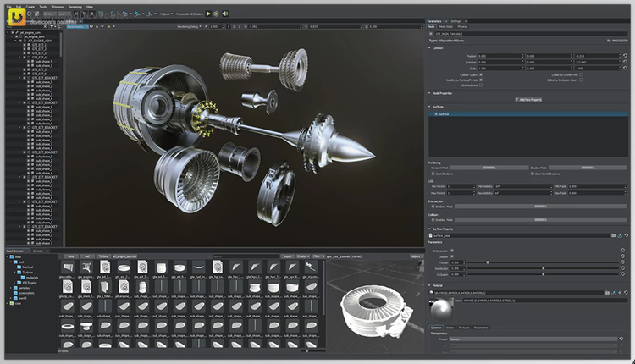Reset Position values with the revert icon
Viewport: 635px width, 364px height.
625,56
